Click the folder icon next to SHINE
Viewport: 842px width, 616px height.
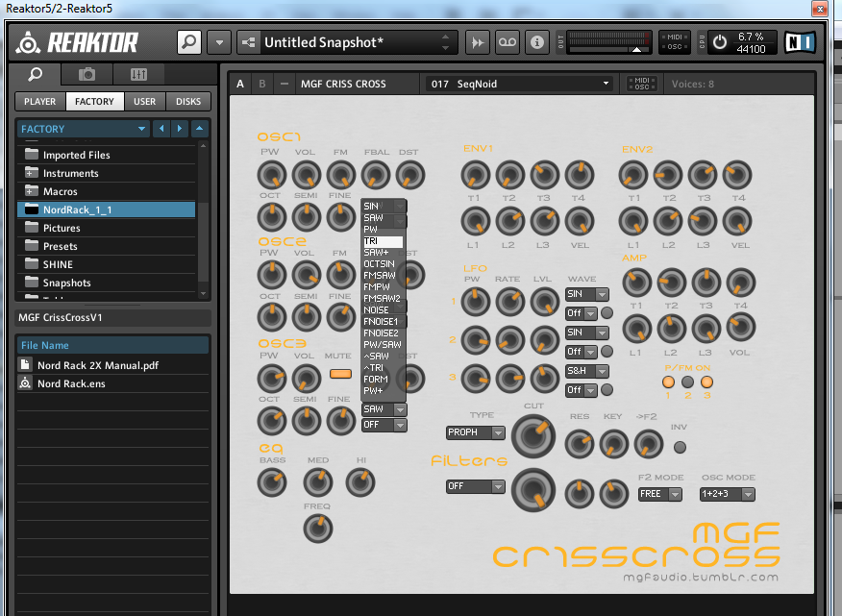(x=32, y=264)
